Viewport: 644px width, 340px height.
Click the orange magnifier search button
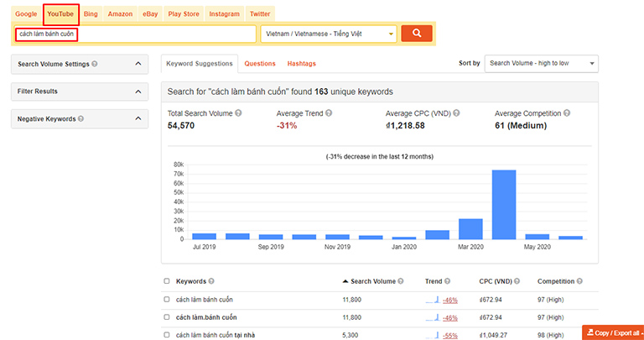coord(417,34)
